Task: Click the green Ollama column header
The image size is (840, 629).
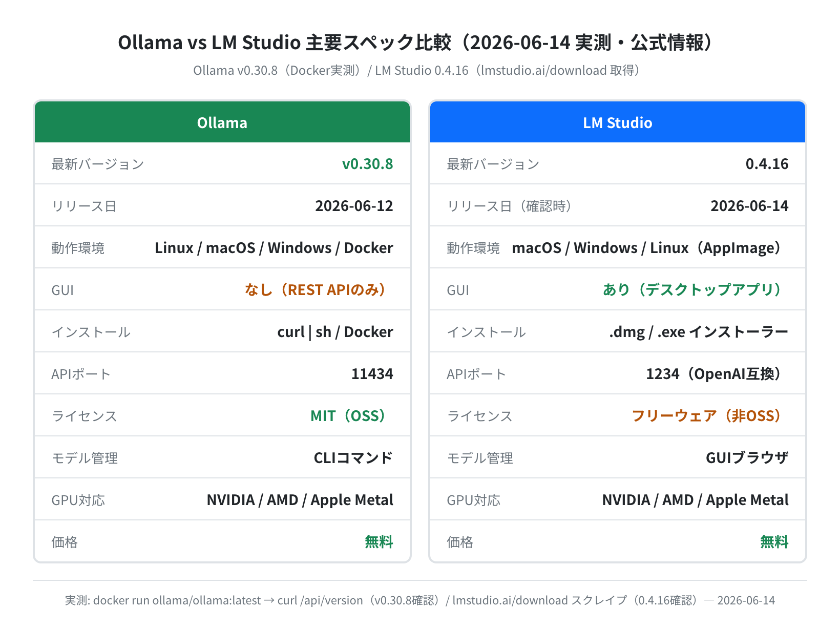Action: coord(222,122)
